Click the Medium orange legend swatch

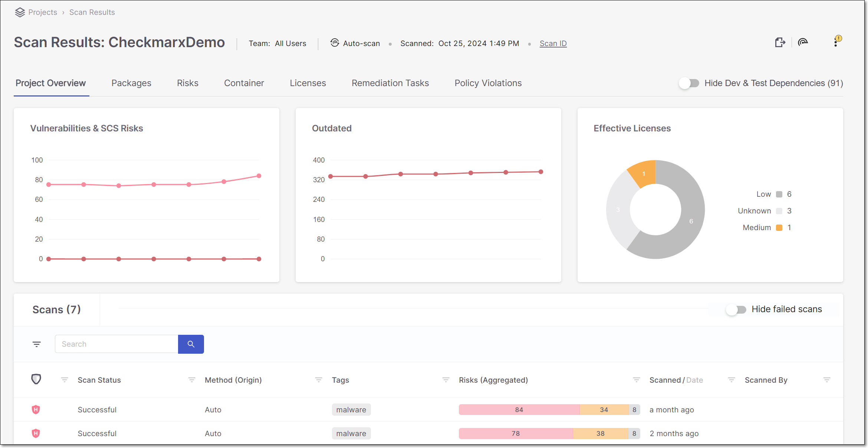coord(779,228)
